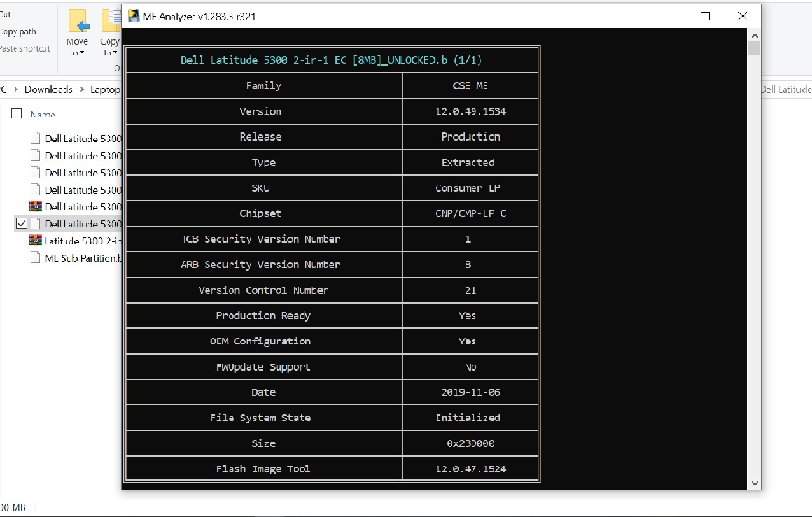Click the '21' version control value
This screenshot has width=812, height=517.
click(x=470, y=290)
